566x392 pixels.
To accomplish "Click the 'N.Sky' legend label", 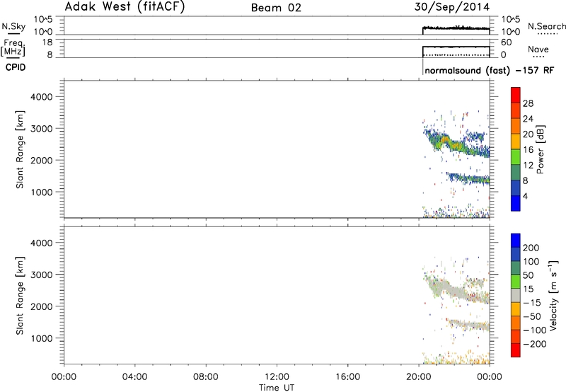I will point(13,26).
